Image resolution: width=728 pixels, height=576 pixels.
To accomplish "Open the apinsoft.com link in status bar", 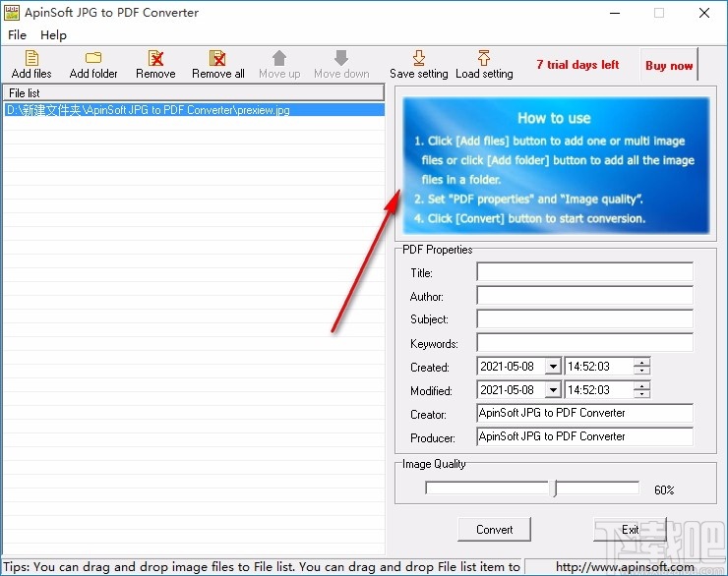I will pyautogui.click(x=625, y=567).
